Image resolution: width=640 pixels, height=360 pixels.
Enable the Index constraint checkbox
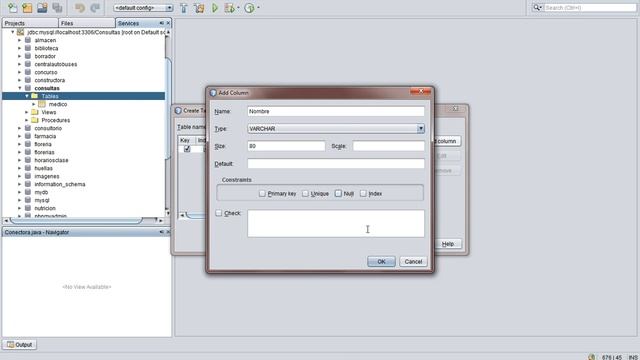click(363, 193)
